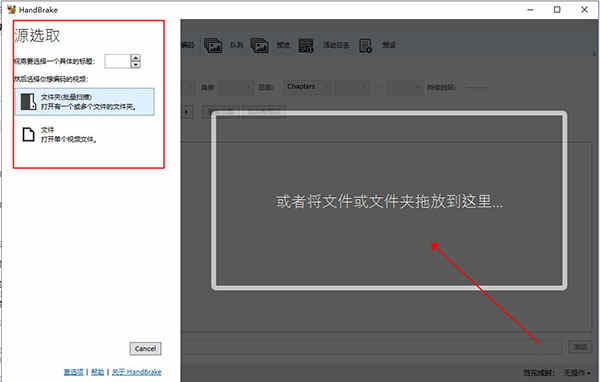Open the Preferences link
The height and width of the screenshot is (382, 600).
point(73,372)
